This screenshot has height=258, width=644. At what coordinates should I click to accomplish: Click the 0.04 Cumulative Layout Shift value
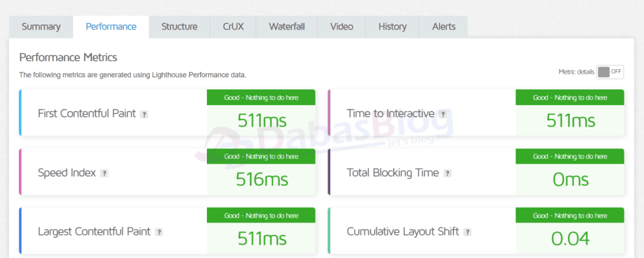click(x=570, y=238)
